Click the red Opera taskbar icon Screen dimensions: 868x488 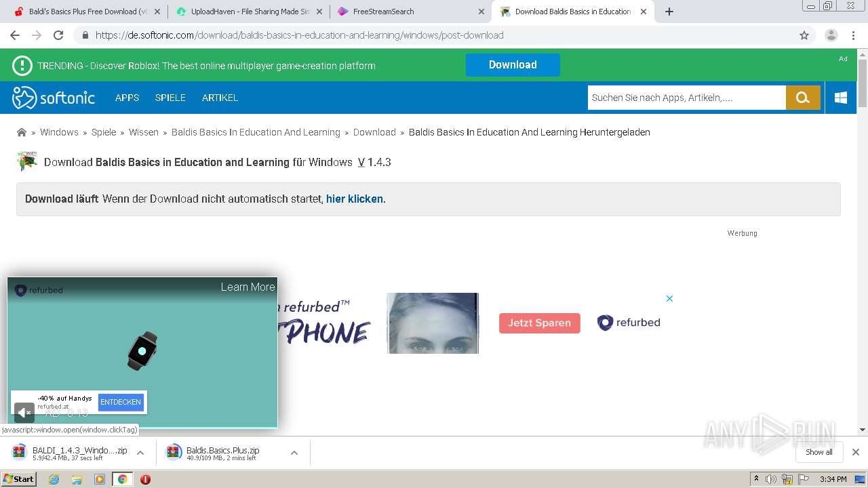145,479
